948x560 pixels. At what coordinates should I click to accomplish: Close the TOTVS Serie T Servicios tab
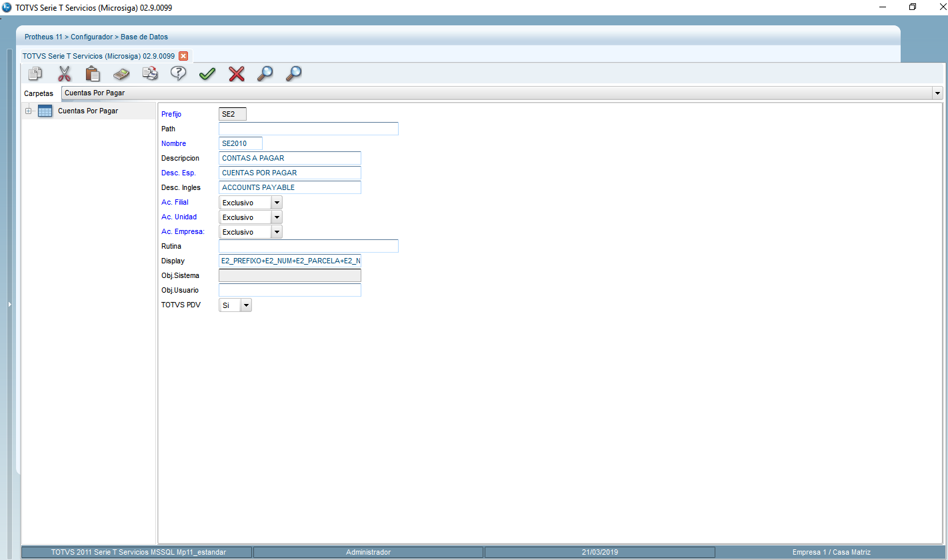[183, 56]
